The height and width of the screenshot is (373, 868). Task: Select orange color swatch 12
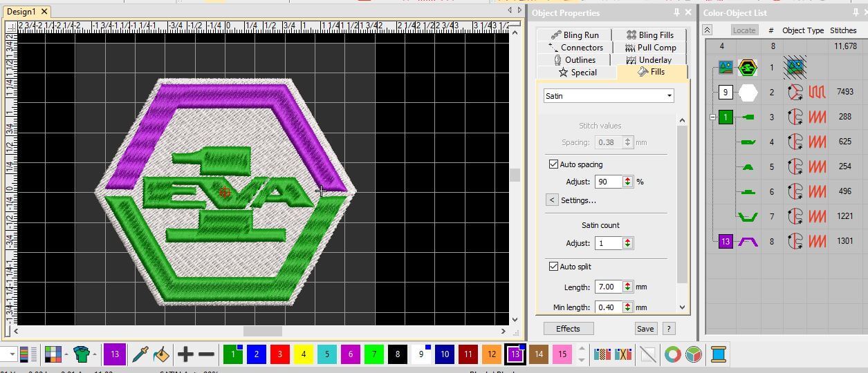[491, 354]
